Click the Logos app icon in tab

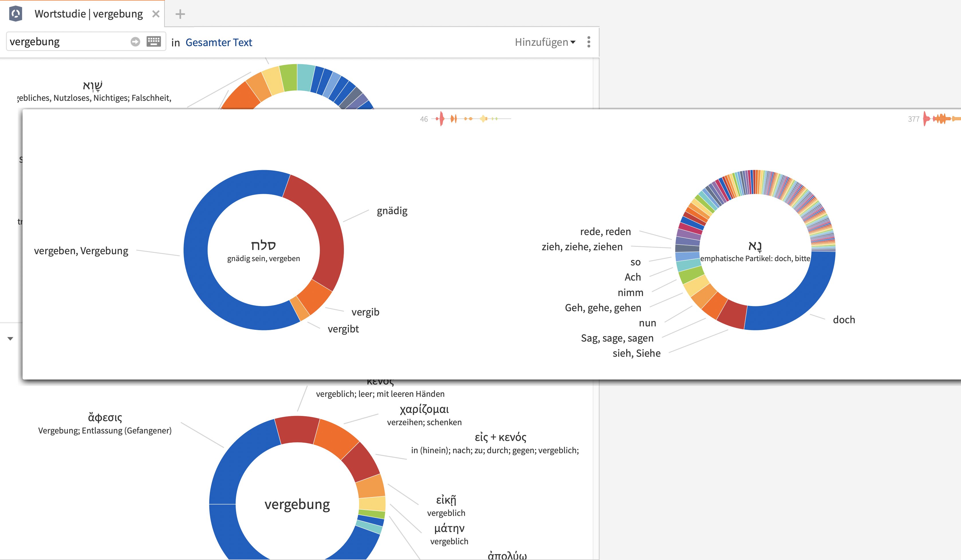click(x=16, y=14)
